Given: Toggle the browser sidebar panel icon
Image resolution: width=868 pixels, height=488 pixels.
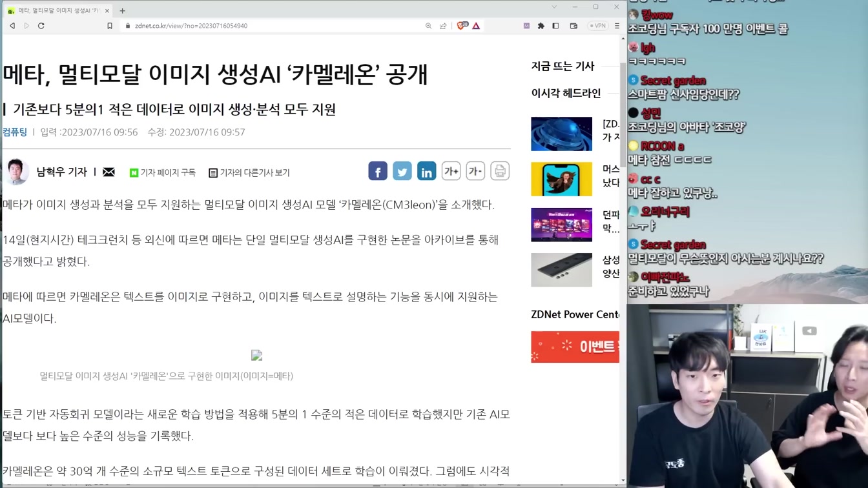Looking at the screenshot, I should point(555,26).
